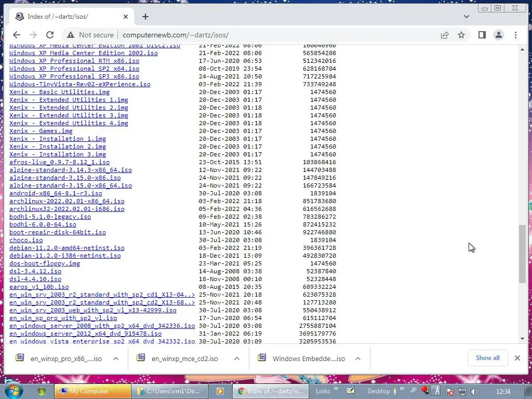Click Show all downloads button
The height and width of the screenshot is (399, 532).
point(487,358)
